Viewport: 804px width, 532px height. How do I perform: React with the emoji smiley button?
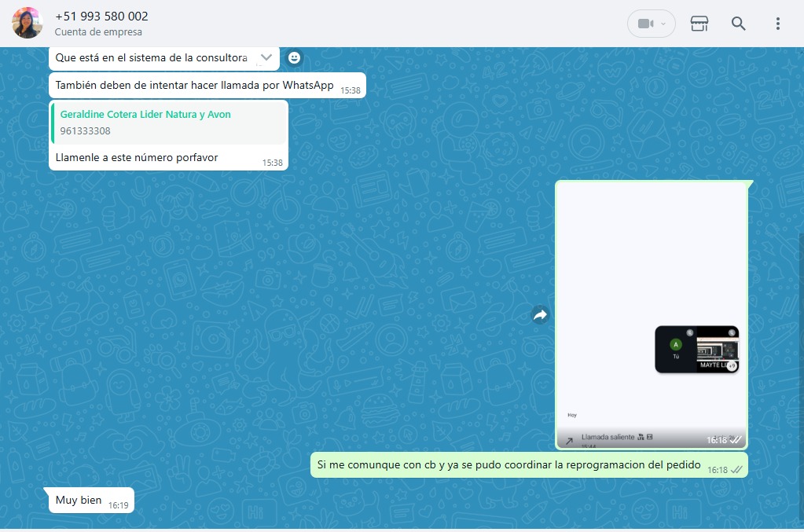click(x=294, y=57)
